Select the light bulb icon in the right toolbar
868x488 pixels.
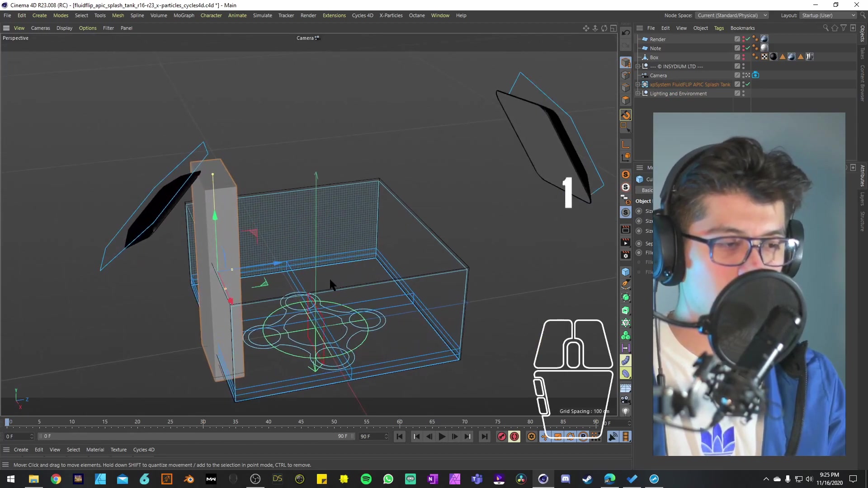pyautogui.click(x=626, y=412)
